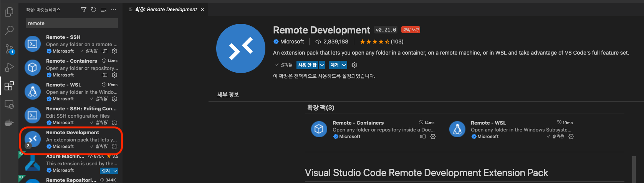Open manage gear for Remote - SSH: Editing Config

pyautogui.click(x=114, y=123)
